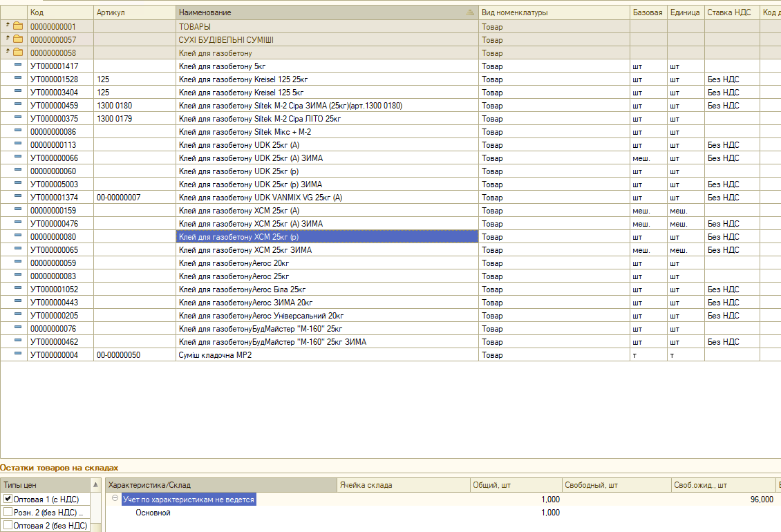Click item icon for row УТ000001417

pos(18,65)
